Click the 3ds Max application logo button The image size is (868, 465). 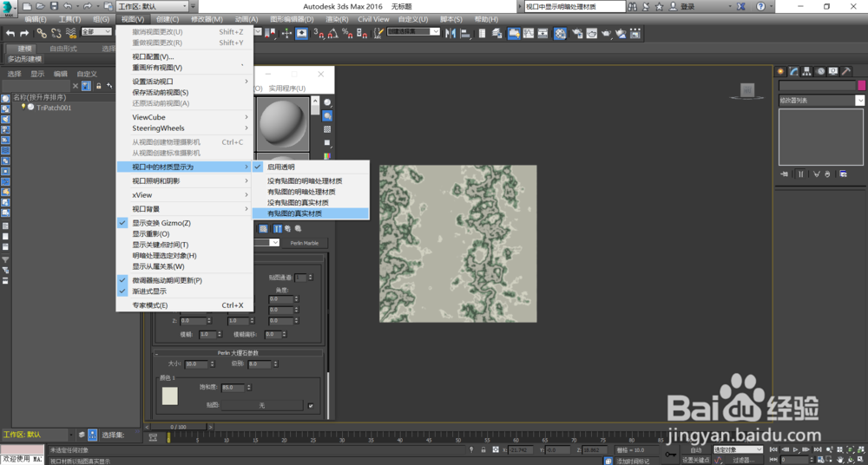(x=9, y=9)
